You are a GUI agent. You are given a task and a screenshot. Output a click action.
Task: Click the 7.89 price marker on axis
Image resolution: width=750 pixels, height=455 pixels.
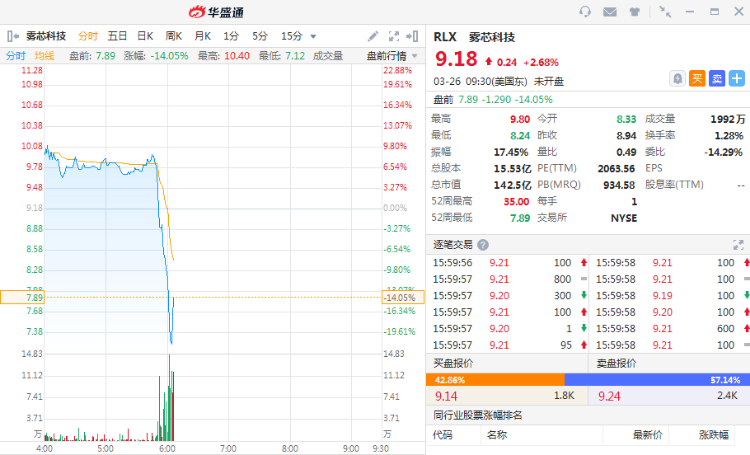22,297
